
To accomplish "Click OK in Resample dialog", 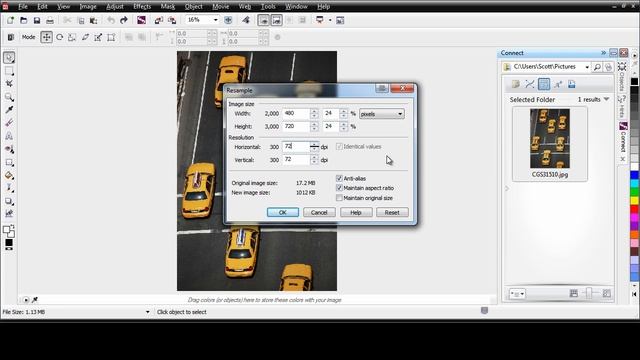I will [x=283, y=212].
